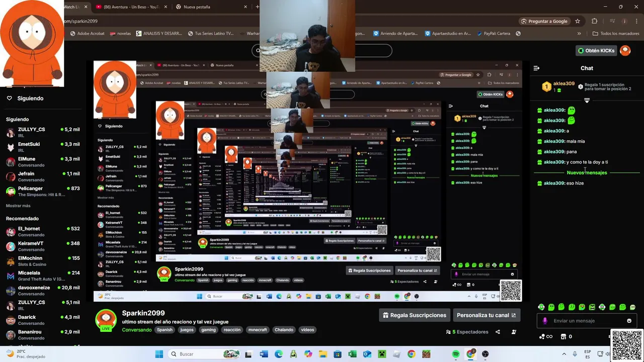This screenshot has width=644, height=362.
Task: Select the gaming tag
Action: point(208,330)
